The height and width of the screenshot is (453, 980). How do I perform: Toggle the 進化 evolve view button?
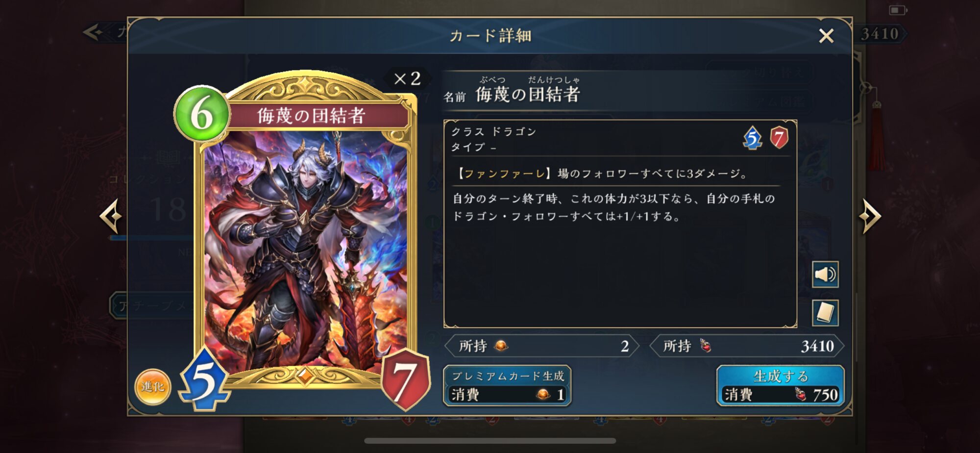click(x=153, y=387)
